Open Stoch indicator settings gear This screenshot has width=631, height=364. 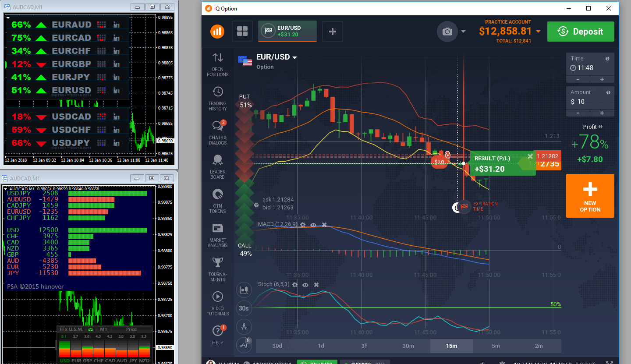[295, 285]
